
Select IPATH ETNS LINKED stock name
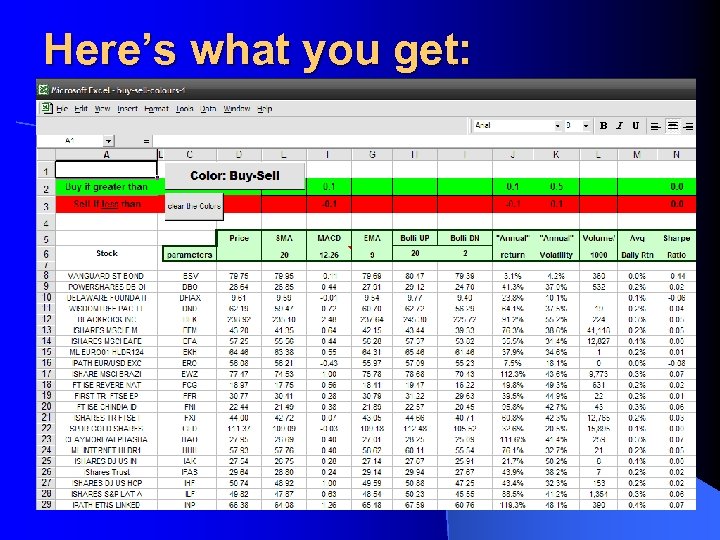[x=106, y=505]
